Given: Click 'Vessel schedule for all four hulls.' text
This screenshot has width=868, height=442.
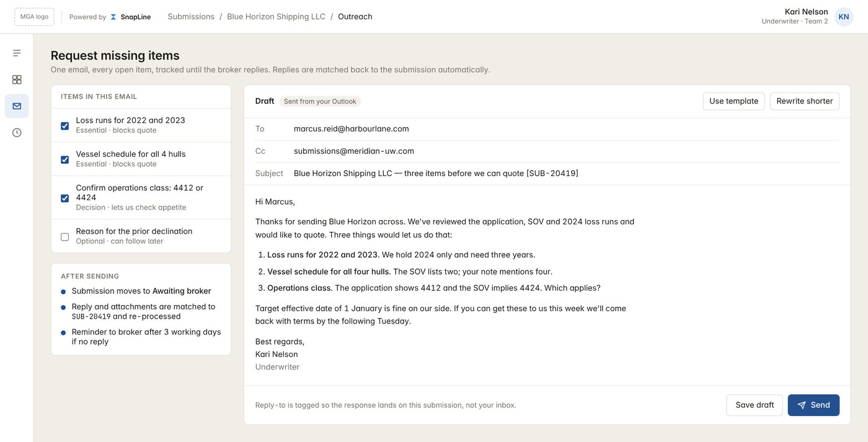Looking at the screenshot, I should pyautogui.click(x=329, y=272).
